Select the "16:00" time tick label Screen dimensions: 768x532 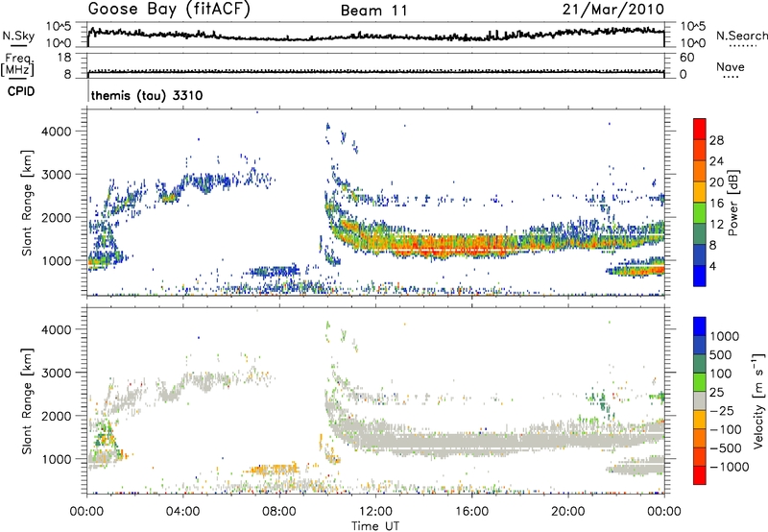point(471,512)
